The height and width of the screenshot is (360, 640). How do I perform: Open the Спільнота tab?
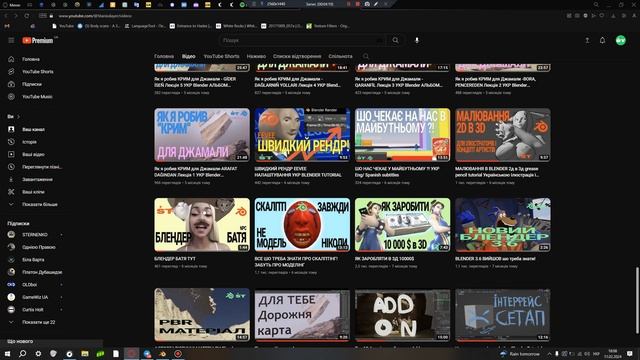tap(340, 56)
